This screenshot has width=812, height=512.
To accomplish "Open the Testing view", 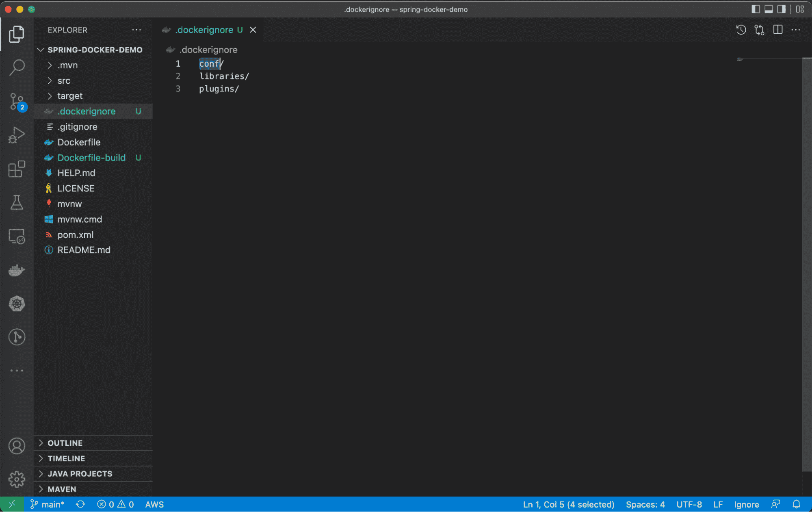I will point(17,202).
